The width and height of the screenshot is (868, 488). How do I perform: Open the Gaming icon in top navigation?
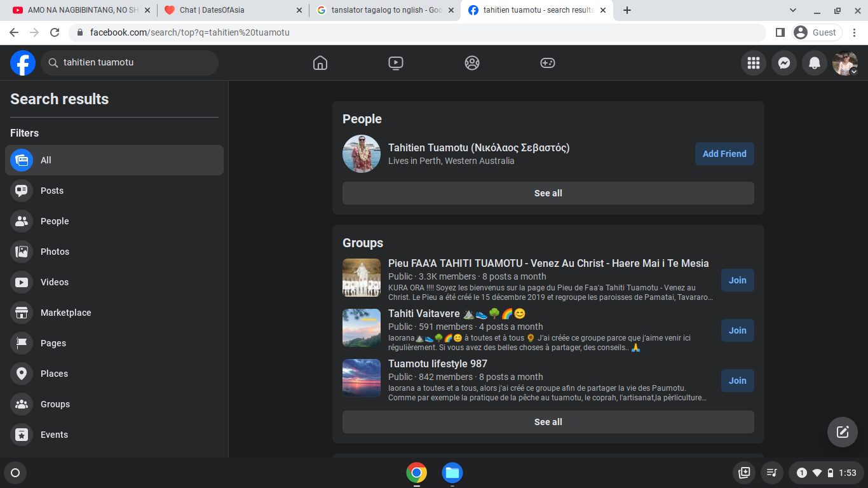pyautogui.click(x=547, y=63)
